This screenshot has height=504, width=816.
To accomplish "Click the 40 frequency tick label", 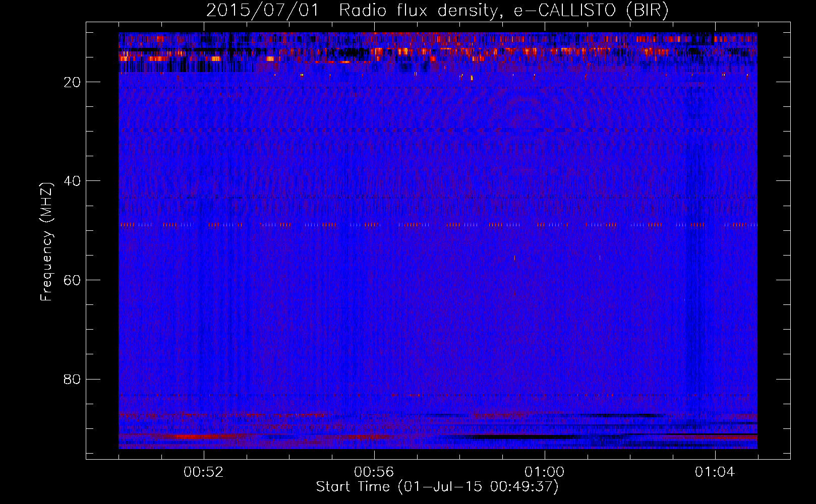I will point(72,181).
